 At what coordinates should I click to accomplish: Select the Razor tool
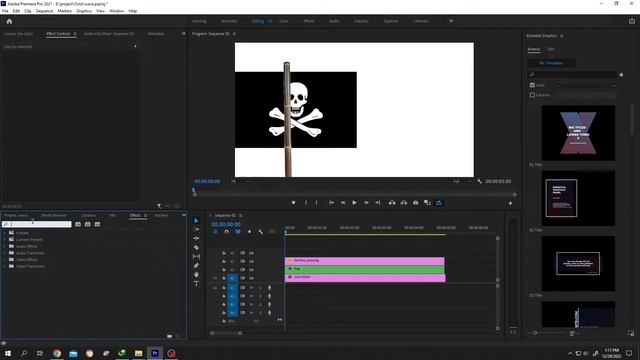196,247
